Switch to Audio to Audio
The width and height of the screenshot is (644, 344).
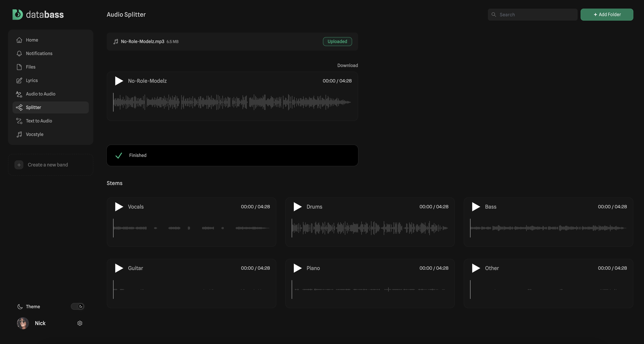coord(51,94)
